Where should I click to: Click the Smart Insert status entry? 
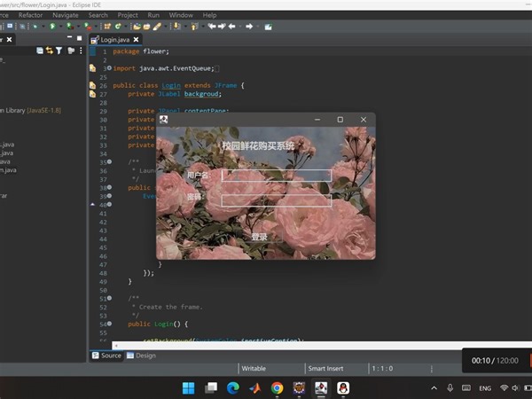pos(325,368)
